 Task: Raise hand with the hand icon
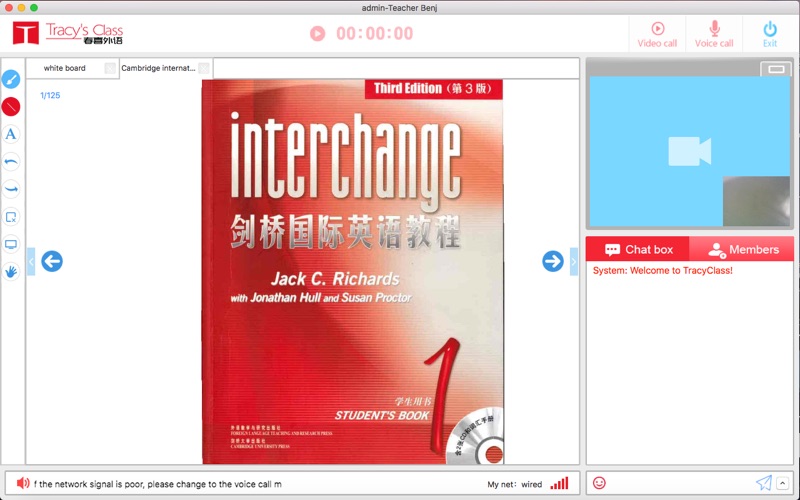[x=11, y=271]
